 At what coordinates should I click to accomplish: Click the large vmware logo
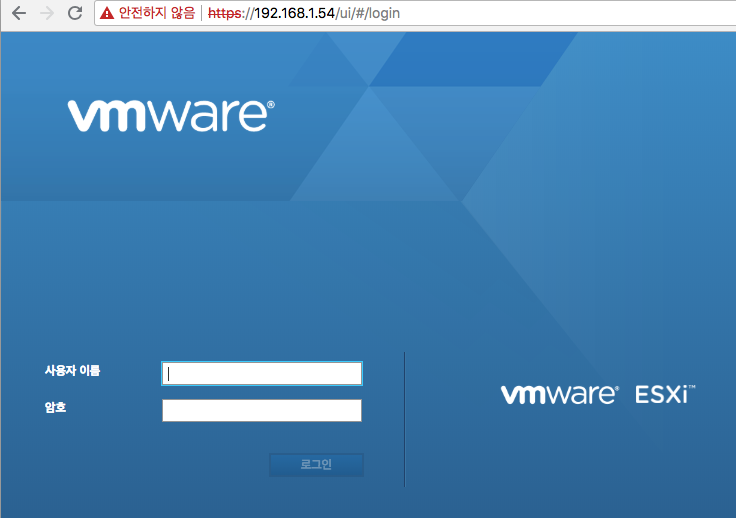tap(171, 116)
